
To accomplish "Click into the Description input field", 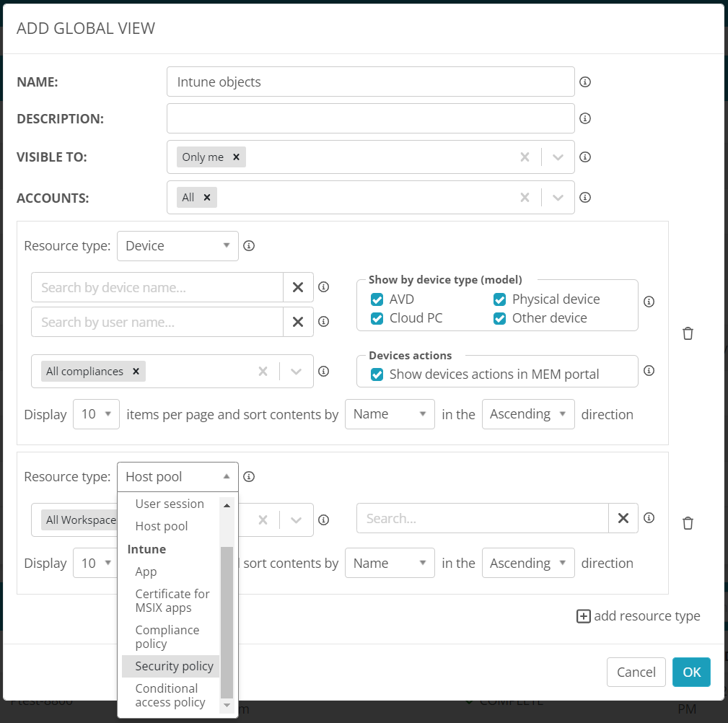I will tap(370, 118).
